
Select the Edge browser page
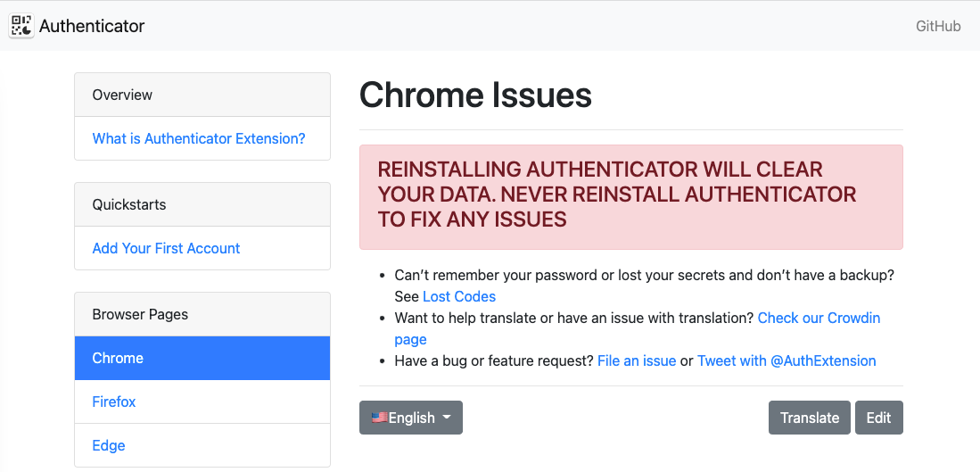pos(202,445)
